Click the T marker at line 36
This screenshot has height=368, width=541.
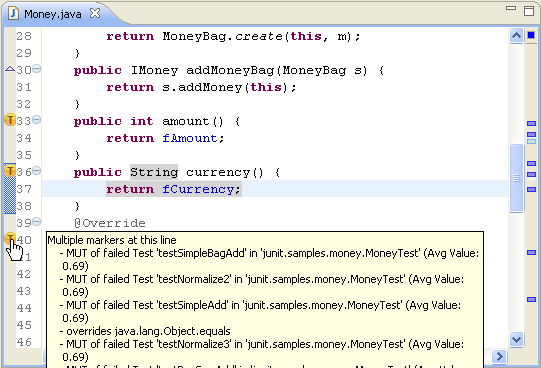[x=10, y=171]
